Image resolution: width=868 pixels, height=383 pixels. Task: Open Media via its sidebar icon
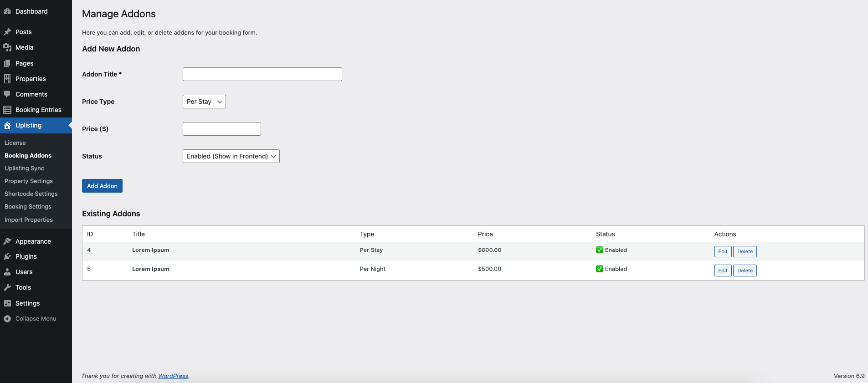7,47
